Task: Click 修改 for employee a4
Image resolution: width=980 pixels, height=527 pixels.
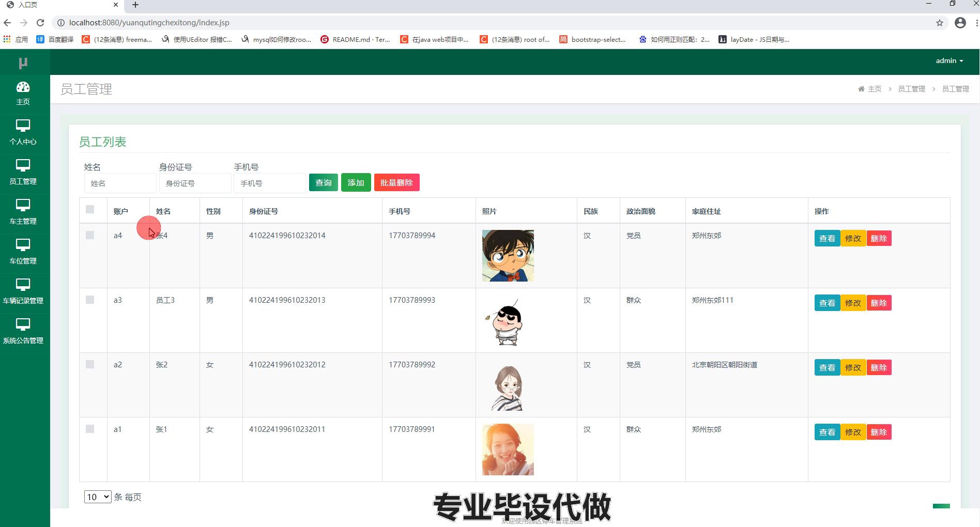Action: click(853, 238)
